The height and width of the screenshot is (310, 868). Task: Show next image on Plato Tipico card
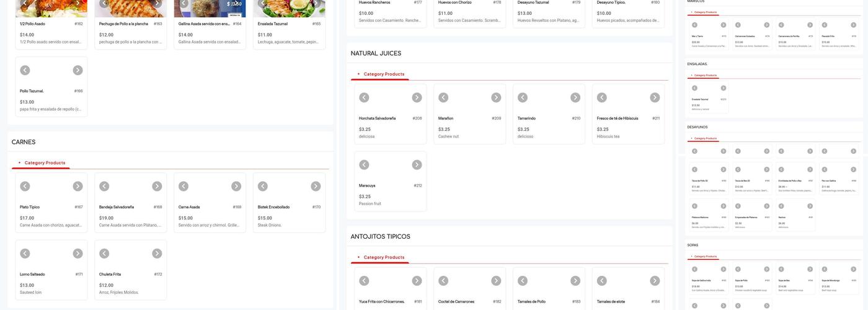(x=77, y=186)
